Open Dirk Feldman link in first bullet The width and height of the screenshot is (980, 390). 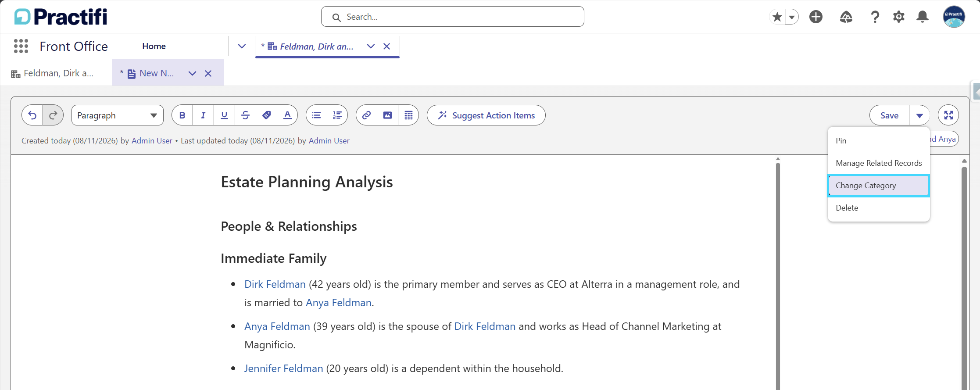tap(275, 284)
